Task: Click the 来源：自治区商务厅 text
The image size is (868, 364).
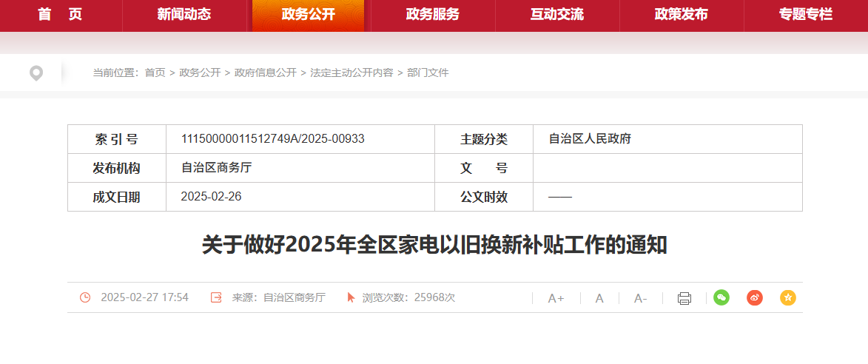Action: 278,297
